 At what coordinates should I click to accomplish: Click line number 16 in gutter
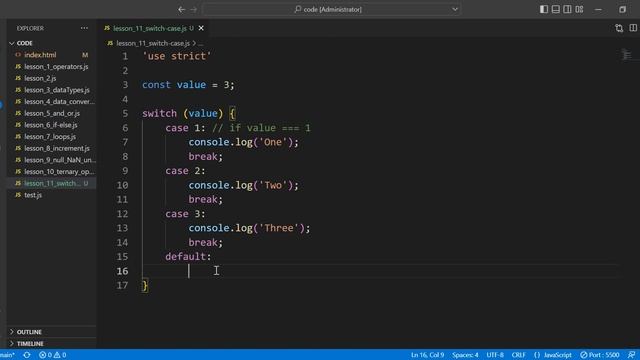tap(122, 271)
